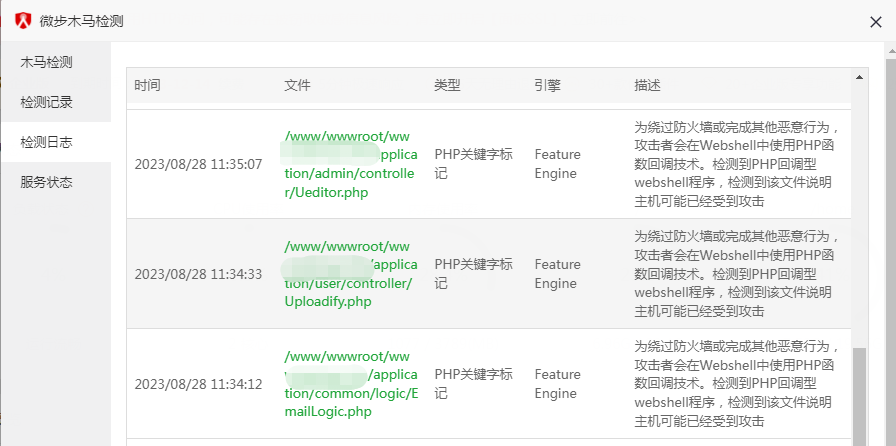Viewport: 896px width, 446px height.
Task: Open the Ueditor.php file path link
Action: pyautogui.click(x=351, y=164)
